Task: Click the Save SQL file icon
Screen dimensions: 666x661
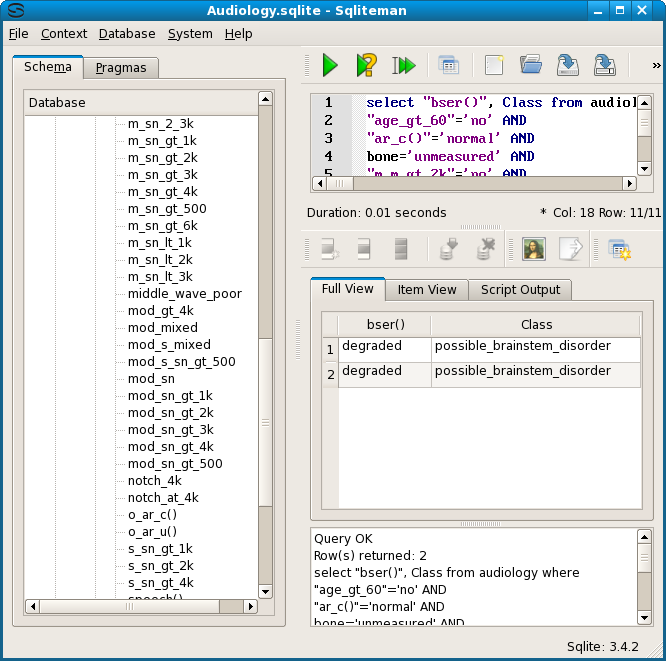Action: click(x=568, y=66)
